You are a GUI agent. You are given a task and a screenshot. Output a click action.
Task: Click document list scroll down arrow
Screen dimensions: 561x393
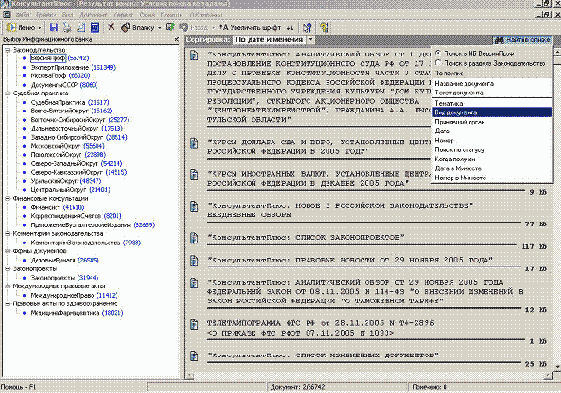[557, 367]
